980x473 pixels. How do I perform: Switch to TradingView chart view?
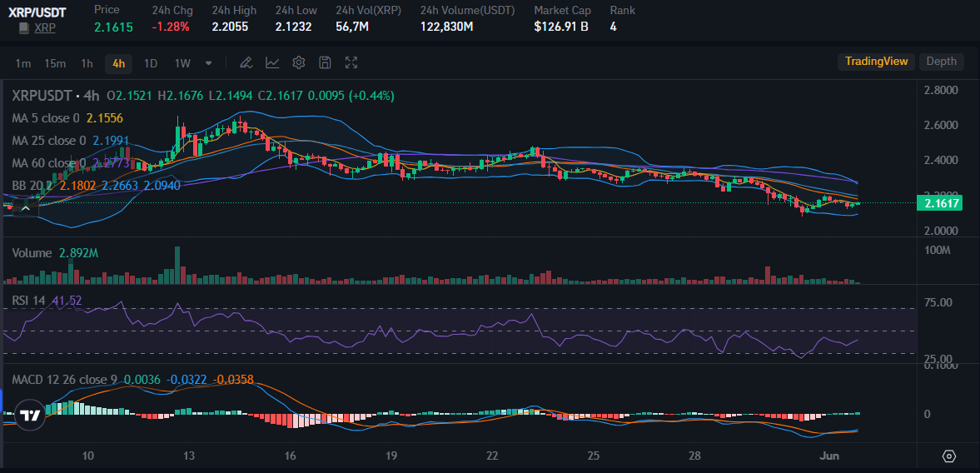876,62
